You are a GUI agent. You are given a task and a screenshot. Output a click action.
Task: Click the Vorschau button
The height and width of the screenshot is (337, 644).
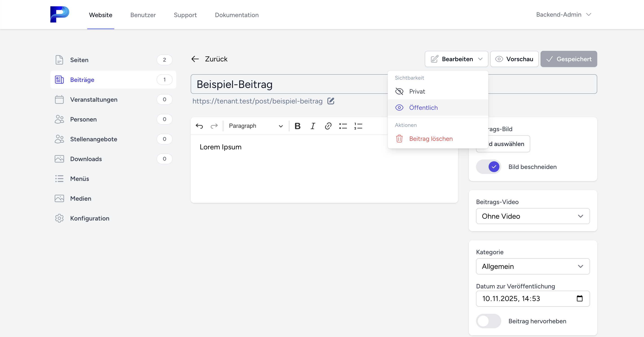click(x=514, y=59)
